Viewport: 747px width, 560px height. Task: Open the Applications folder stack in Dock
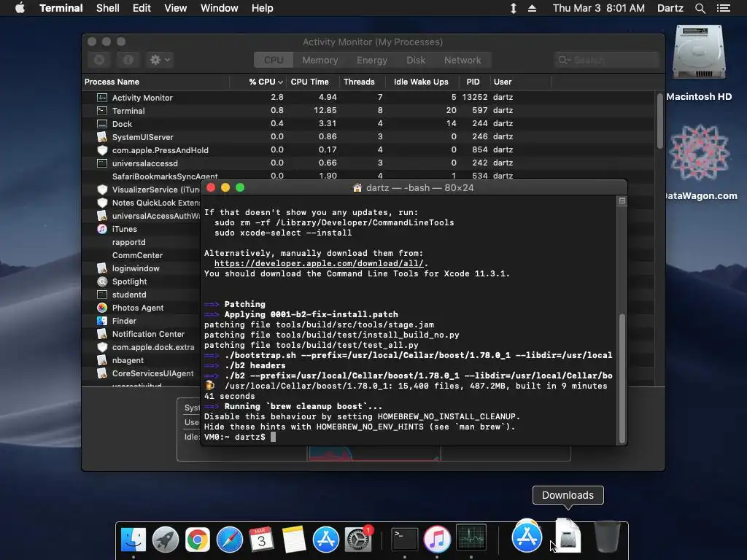click(x=527, y=536)
